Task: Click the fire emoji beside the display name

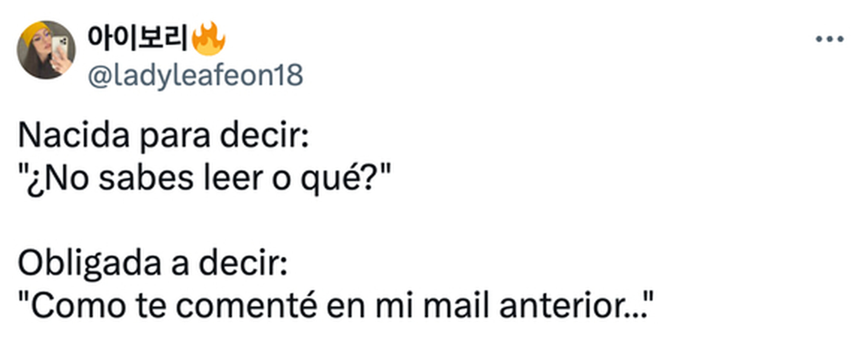Action: click(208, 38)
